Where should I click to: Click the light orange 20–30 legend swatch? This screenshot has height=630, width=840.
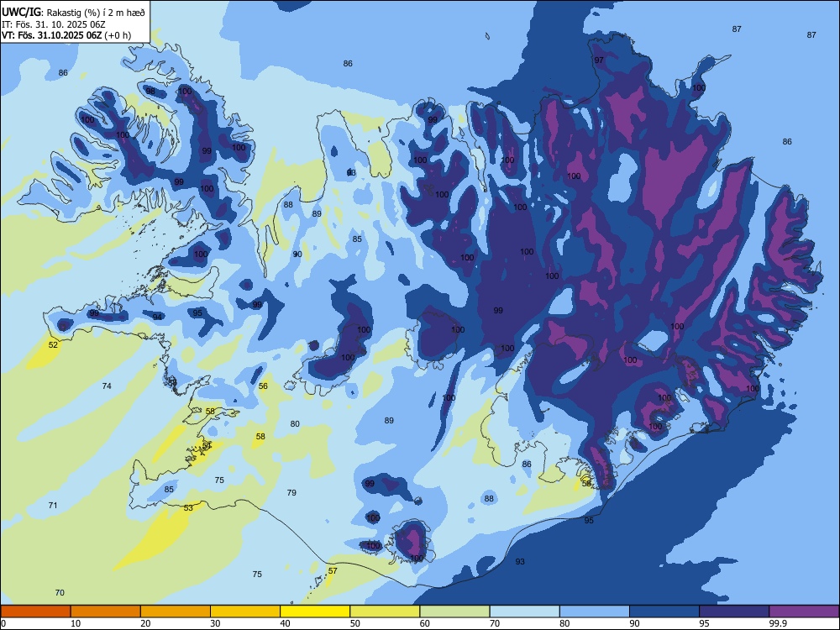pos(176,612)
